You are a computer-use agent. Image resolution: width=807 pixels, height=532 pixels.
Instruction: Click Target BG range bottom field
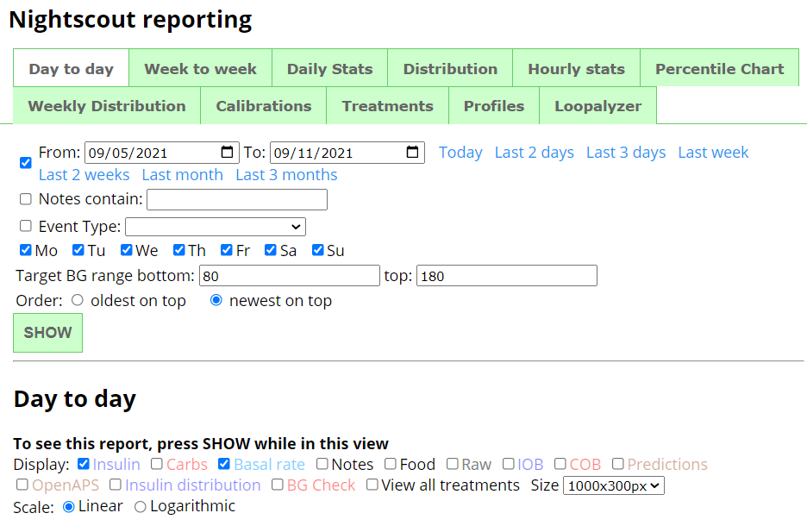click(x=290, y=276)
